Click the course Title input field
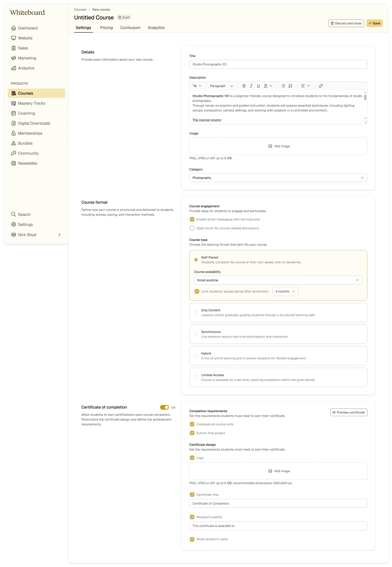The width and height of the screenshot is (392, 567). pos(278,64)
